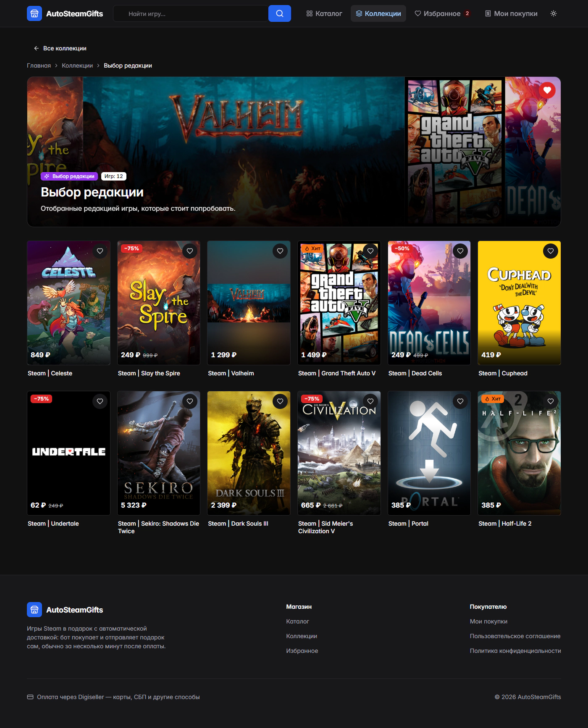Screen dimensions: 588x728
Task: Open Избранное in the top navigation
Action: click(x=442, y=13)
